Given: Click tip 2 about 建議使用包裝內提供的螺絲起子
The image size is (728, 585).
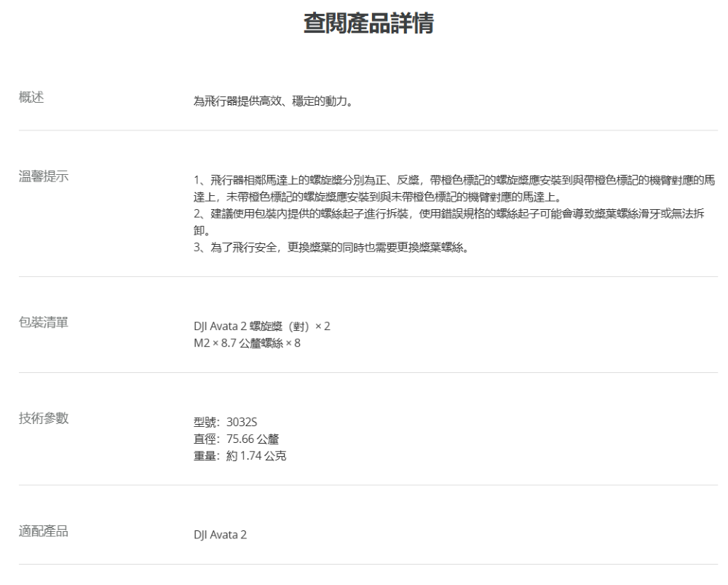Looking at the screenshot, I should coord(449,222).
